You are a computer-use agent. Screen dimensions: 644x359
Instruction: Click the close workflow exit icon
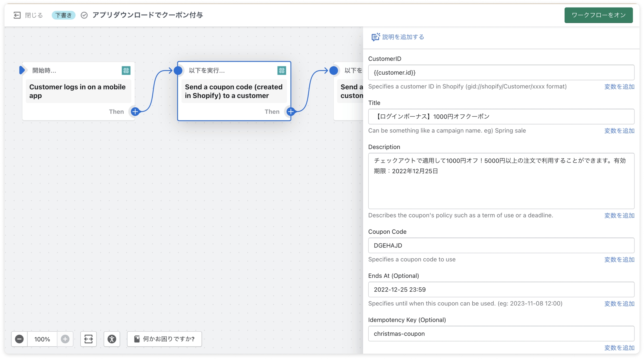17,15
